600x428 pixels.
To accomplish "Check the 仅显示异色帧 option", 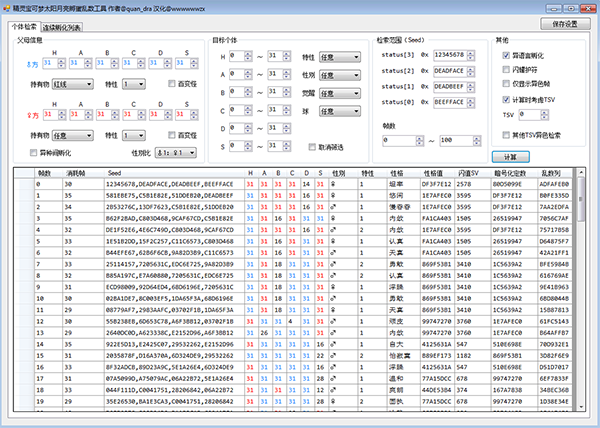I will 504,85.
